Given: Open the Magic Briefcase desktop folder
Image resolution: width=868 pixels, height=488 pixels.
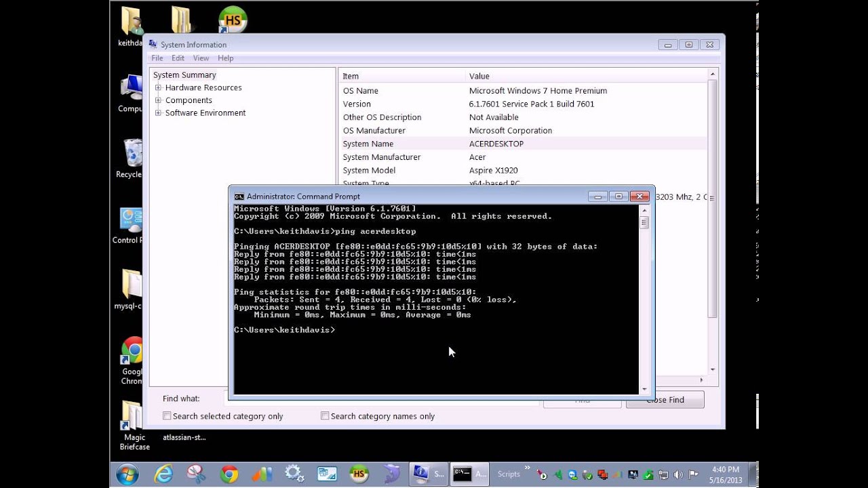Looking at the screenshot, I should [x=134, y=425].
